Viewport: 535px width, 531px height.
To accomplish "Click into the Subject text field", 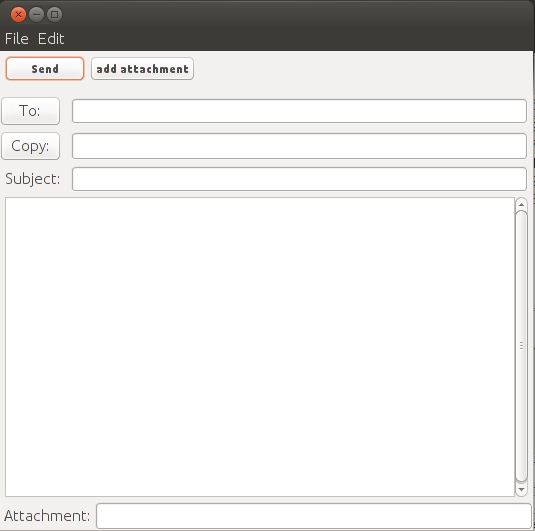I will 299,179.
